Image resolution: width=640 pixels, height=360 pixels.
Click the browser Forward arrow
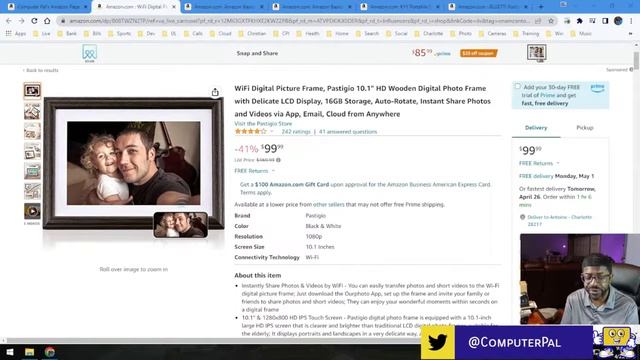[21, 21]
